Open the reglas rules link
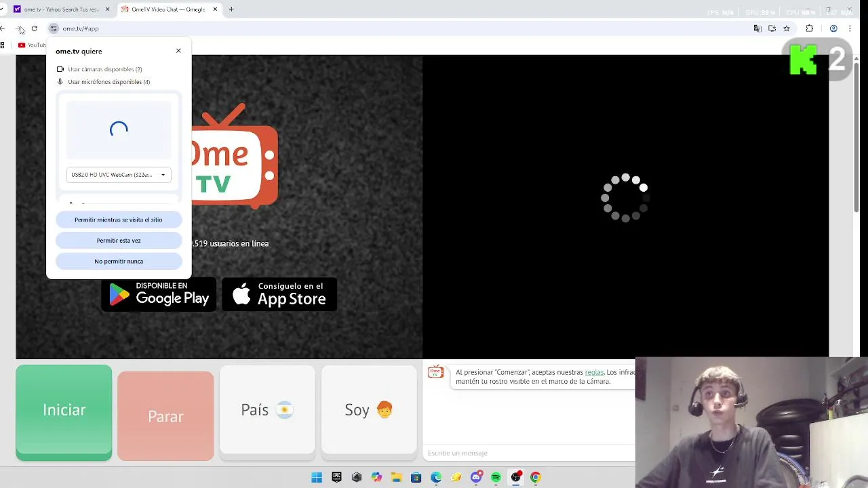Screen dimensions: 868x488 594,372
